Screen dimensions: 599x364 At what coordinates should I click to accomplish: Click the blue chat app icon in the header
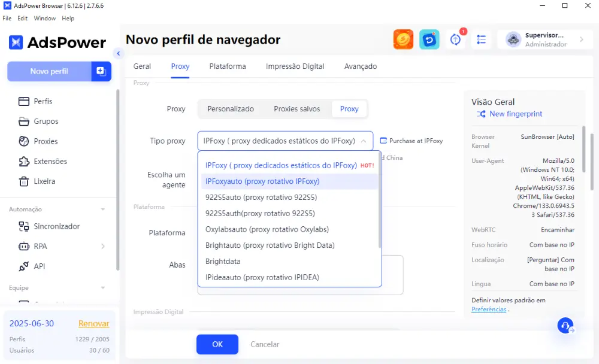(429, 40)
